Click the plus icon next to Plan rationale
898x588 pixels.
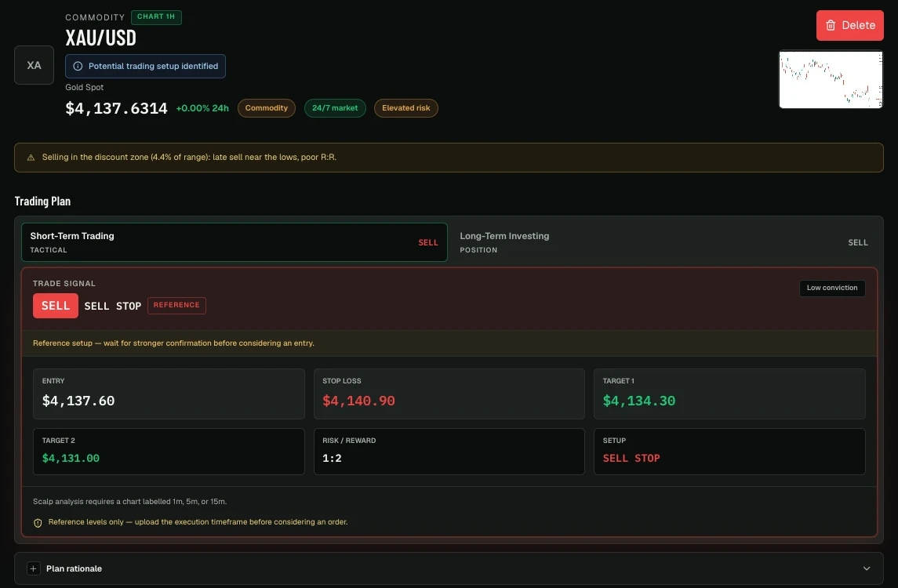coord(33,568)
